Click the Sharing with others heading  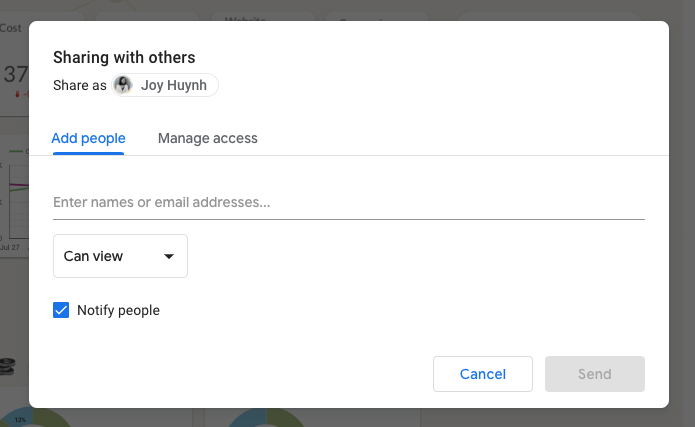tap(124, 57)
